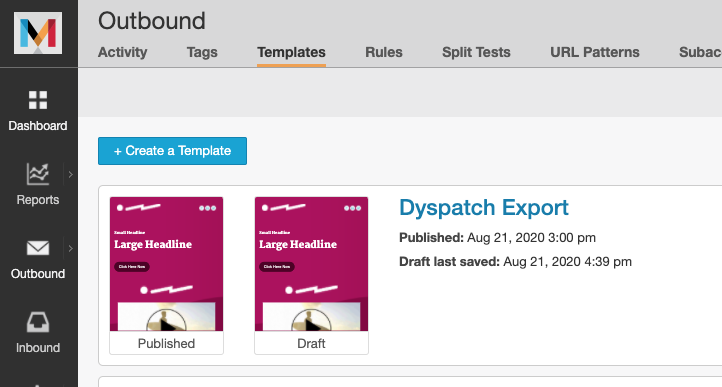
Task: Open the Draft template thumbnail
Action: (311, 264)
